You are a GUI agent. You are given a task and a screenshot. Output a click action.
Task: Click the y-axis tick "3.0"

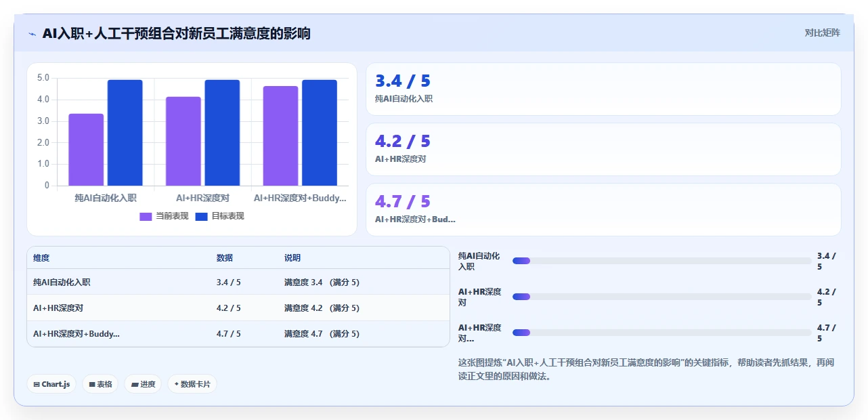43,121
